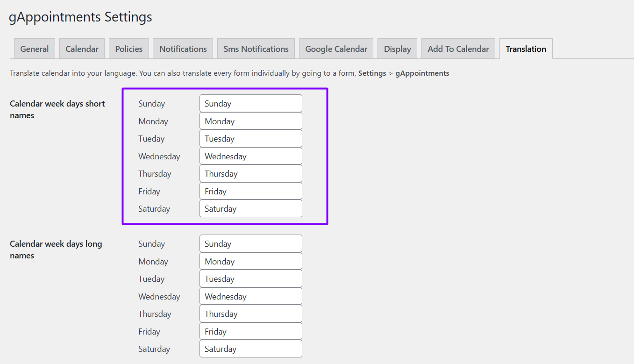
Task: Click the 'Tueday' label in short names section
Action: tap(151, 139)
